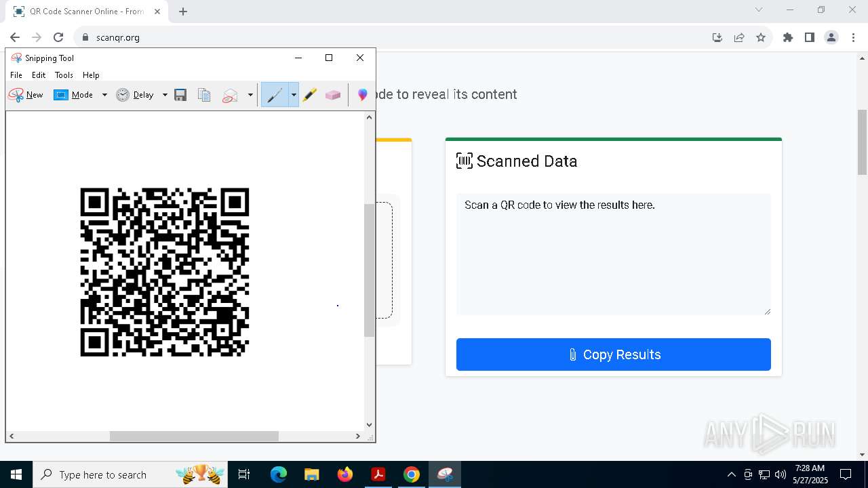Screen dimensions: 868x488
Task: Open a new Chrome tab
Action: coord(183,12)
